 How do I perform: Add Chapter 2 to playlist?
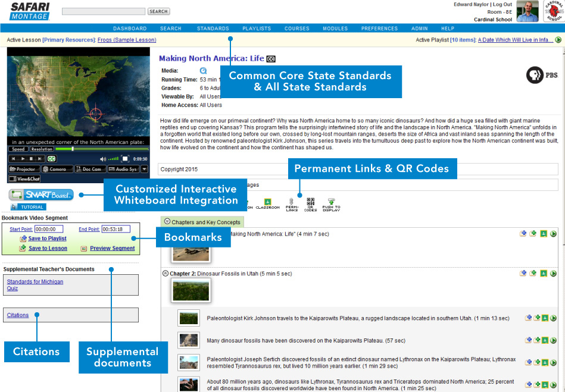[523, 274]
